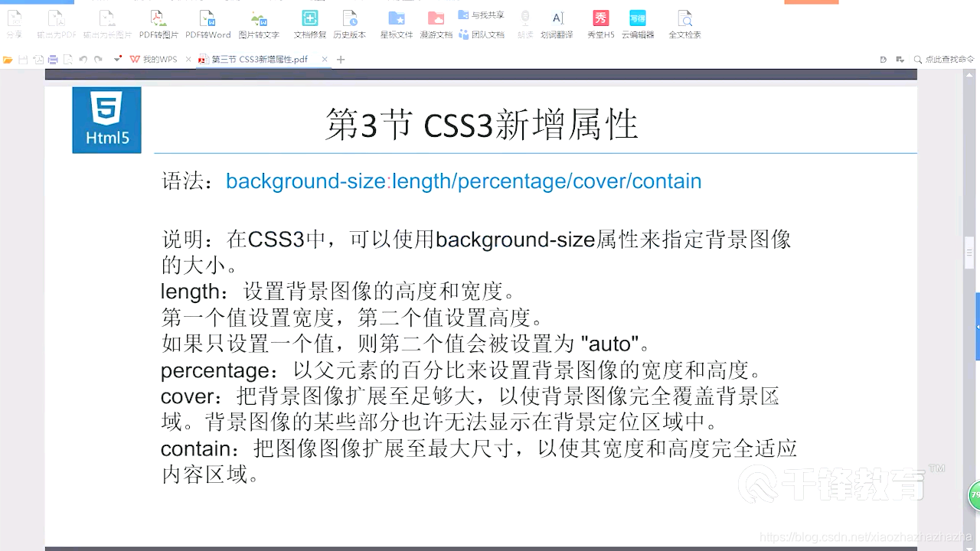Add a new tab with plus button

pos(341,59)
